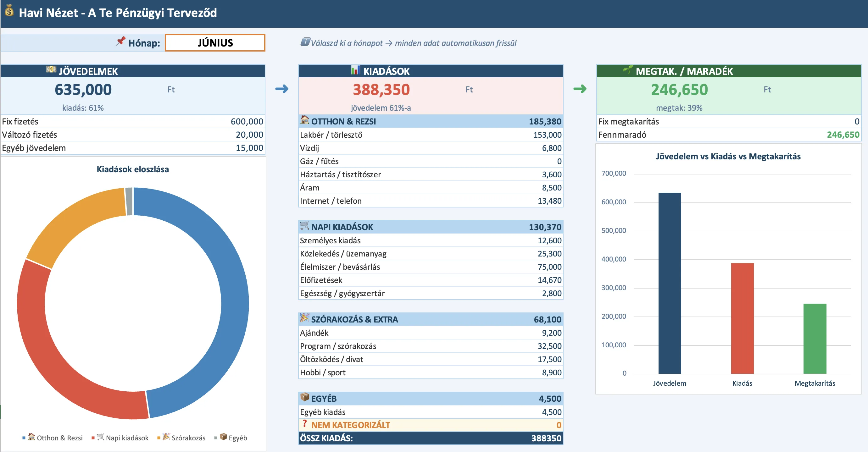The height and width of the screenshot is (452, 868).
Task: Click the money bag icon in title
Action: coord(9,11)
